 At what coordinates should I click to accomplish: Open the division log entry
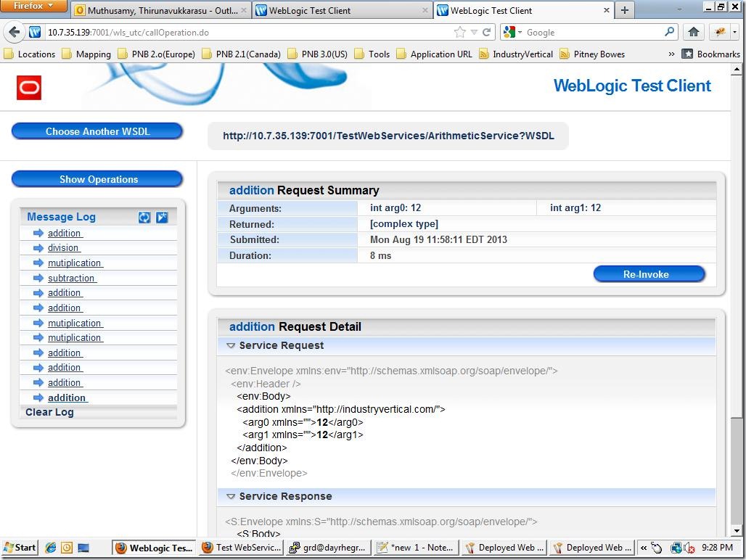pyautogui.click(x=64, y=247)
